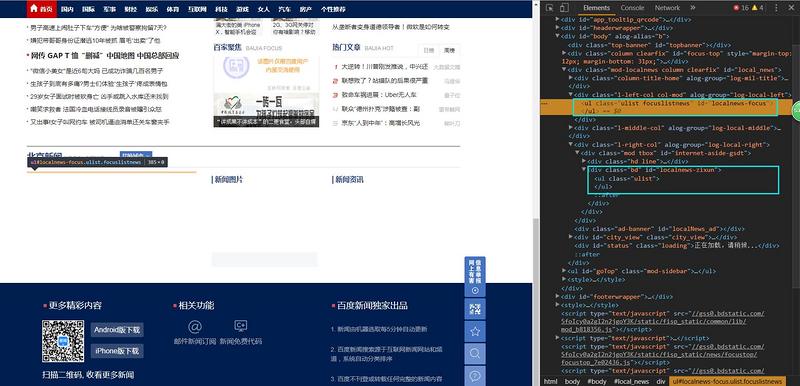Viewport: 800px width, 386px height.
Task: Toggle the device toolbar icon in DevTools
Action: [564, 8]
